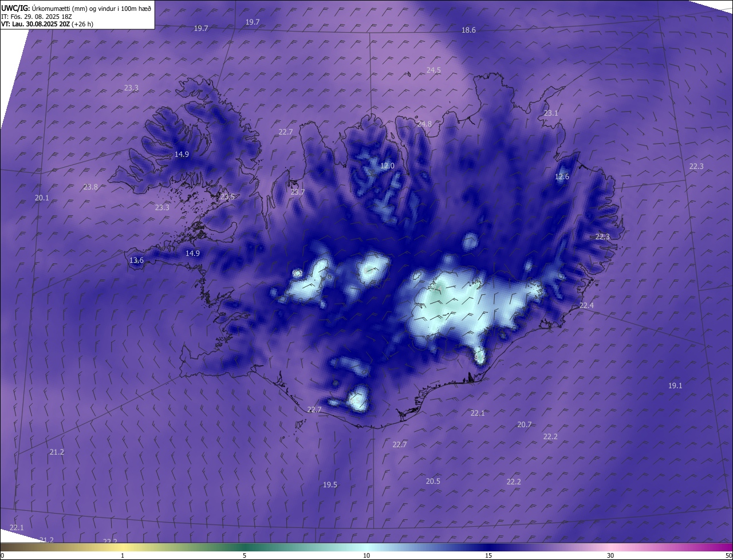Click the 22.4 value label on the map
This screenshot has width=733, height=560.
586,305
